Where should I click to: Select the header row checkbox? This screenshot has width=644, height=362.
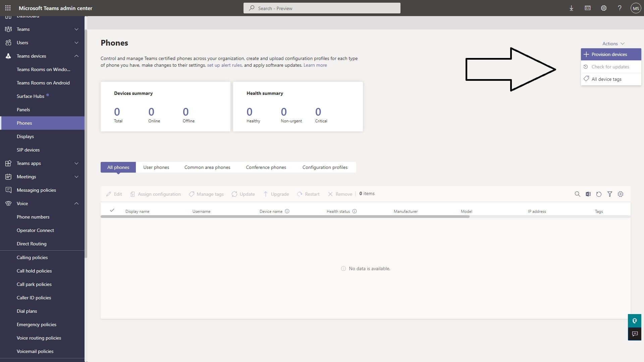pyautogui.click(x=112, y=210)
